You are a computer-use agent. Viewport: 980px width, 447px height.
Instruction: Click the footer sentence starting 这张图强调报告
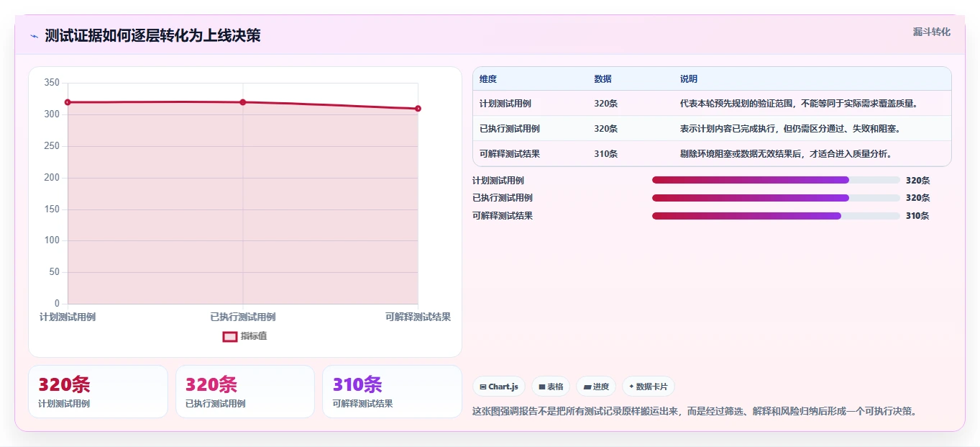click(x=695, y=412)
